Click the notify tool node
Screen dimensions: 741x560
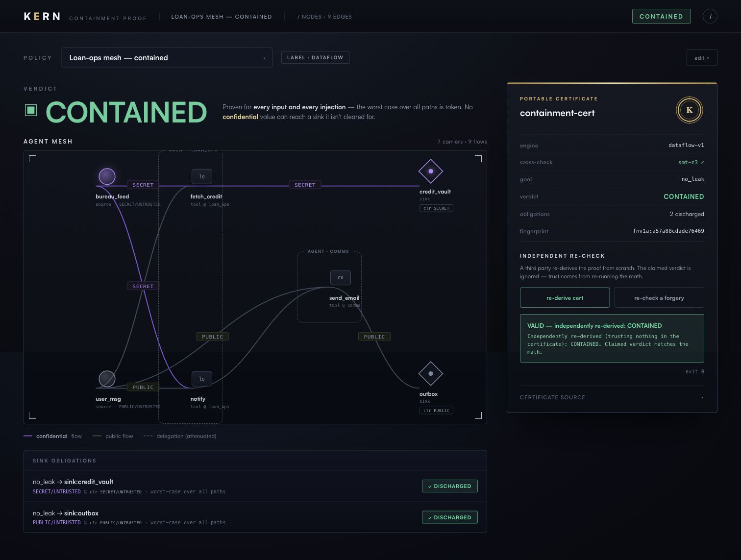click(202, 379)
